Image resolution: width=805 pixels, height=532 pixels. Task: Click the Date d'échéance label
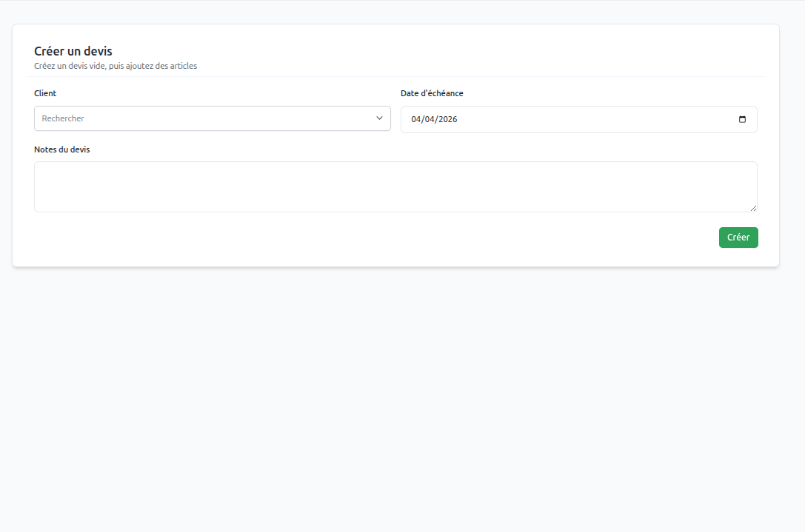point(432,93)
